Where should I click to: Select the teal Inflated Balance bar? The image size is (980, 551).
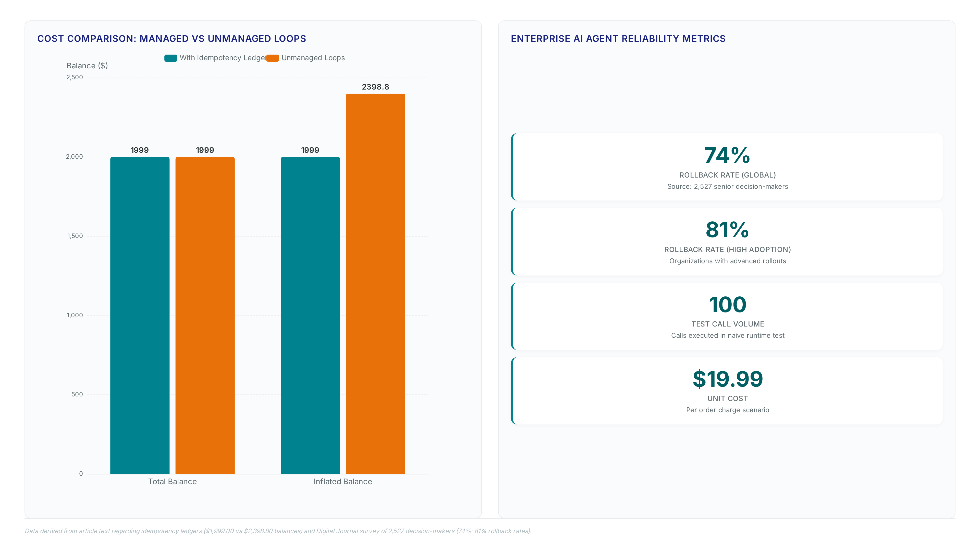pyautogui.click(x=310, y=315)
